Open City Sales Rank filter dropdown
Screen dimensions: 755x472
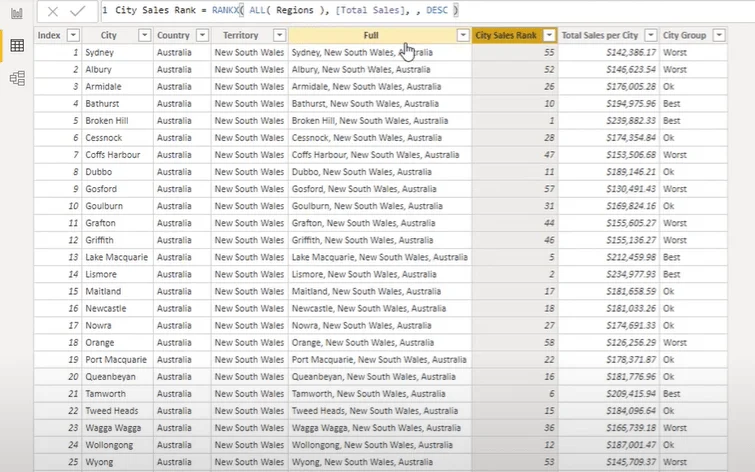549,35
